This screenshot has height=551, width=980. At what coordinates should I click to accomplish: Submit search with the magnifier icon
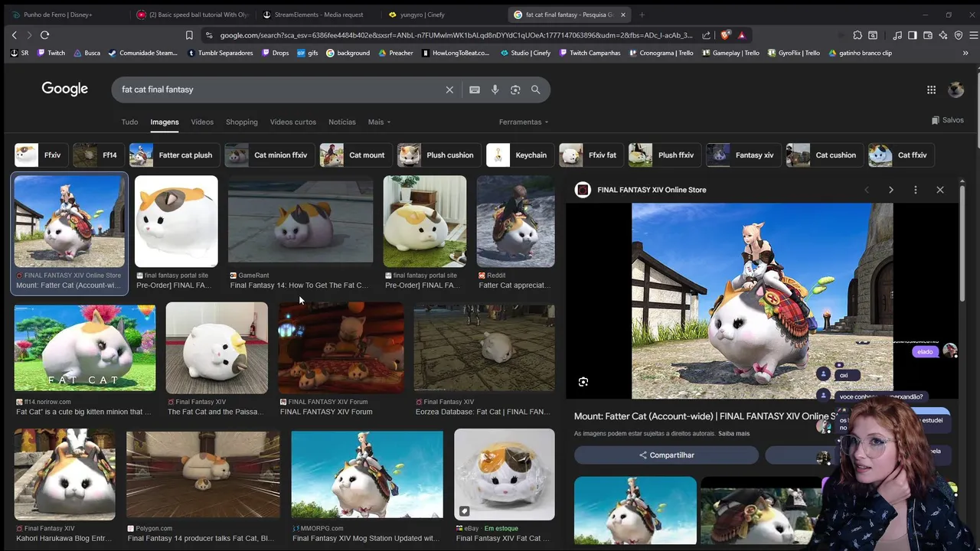pyautogui.click(x=536, y=90)
